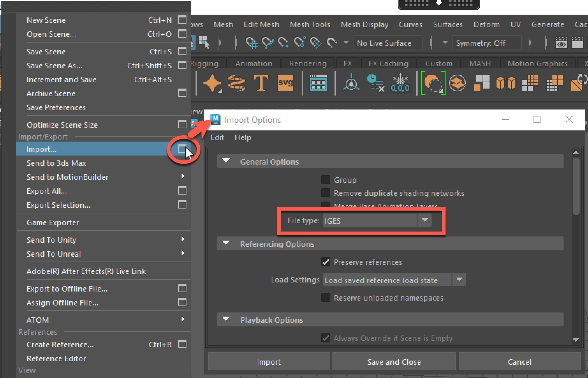
Task: Collapse the General Options section
Action: pyautogui.click(x=226, y=161)
